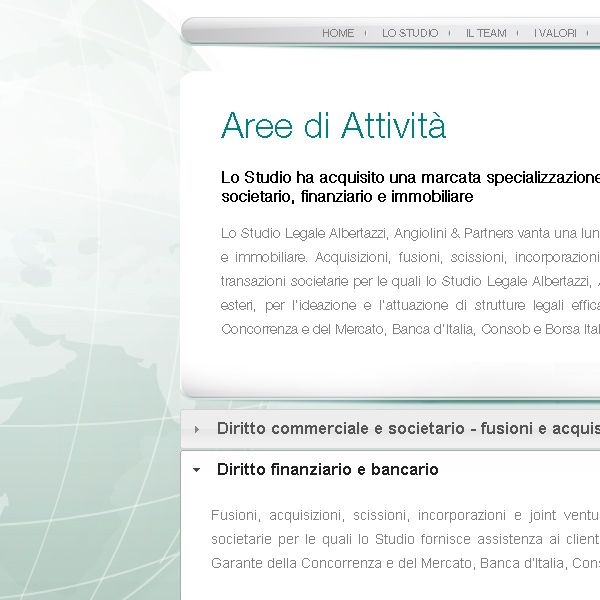Click the Aree di Attività heading
The image size is (600, 600).
click(x=333, y=126)
